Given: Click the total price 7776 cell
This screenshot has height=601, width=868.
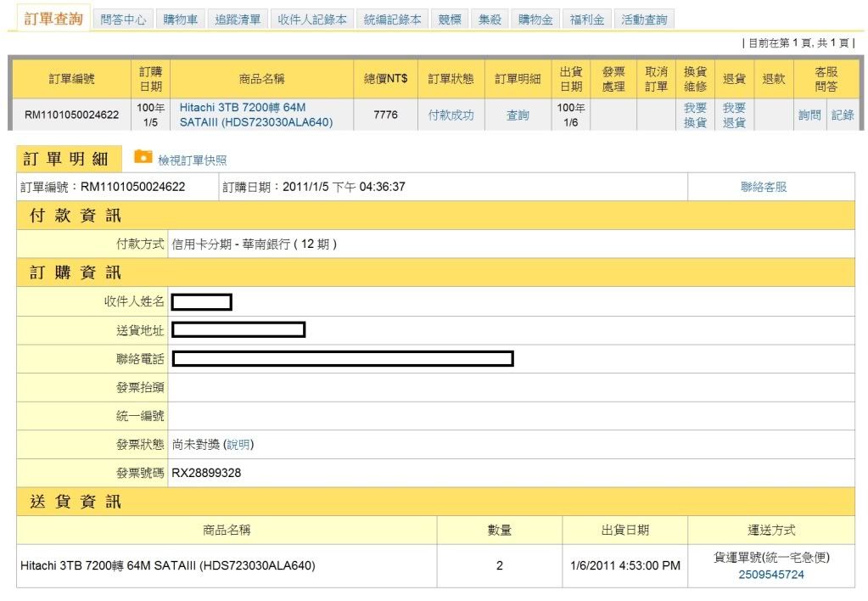Looking at the screenshot, I should point(385,115).
